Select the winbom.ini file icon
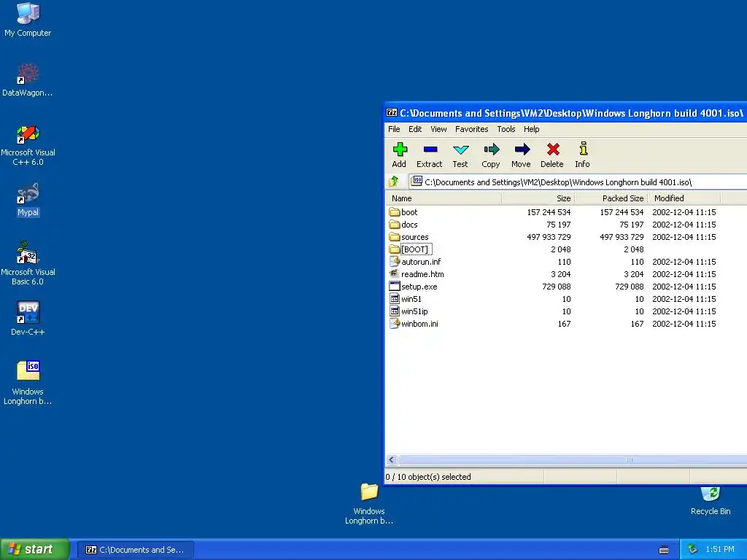The height and width of the screenshot is (560, 747). click(394, 323)
